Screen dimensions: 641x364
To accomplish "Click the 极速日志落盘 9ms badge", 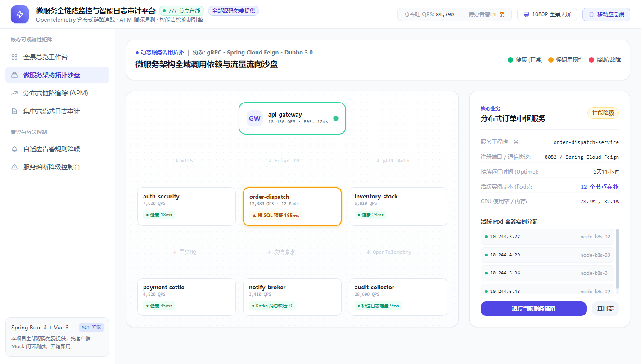I will click(378, 306).
